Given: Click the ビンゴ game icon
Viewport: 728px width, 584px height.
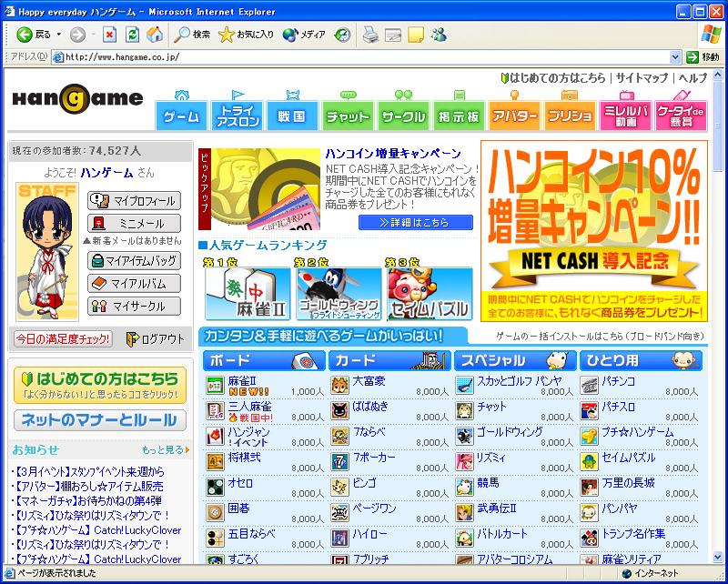Looking at the screenshot, I should click(x=339, y=487).
